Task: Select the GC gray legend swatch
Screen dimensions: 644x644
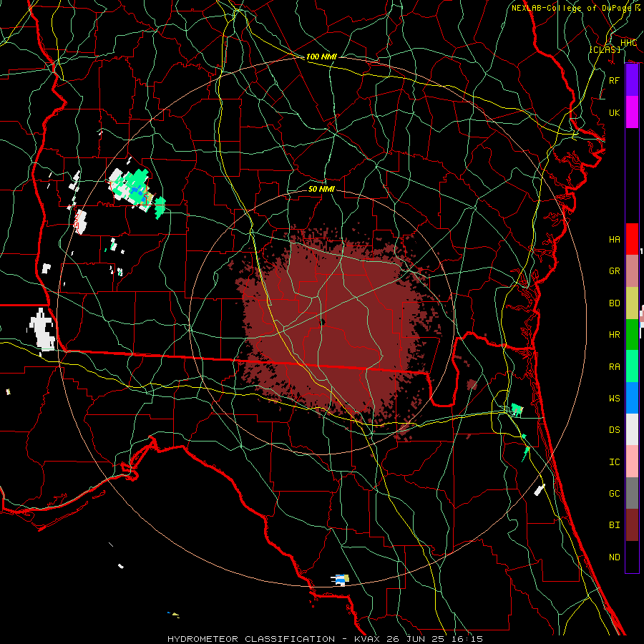Action: click(x=632, y=493)
